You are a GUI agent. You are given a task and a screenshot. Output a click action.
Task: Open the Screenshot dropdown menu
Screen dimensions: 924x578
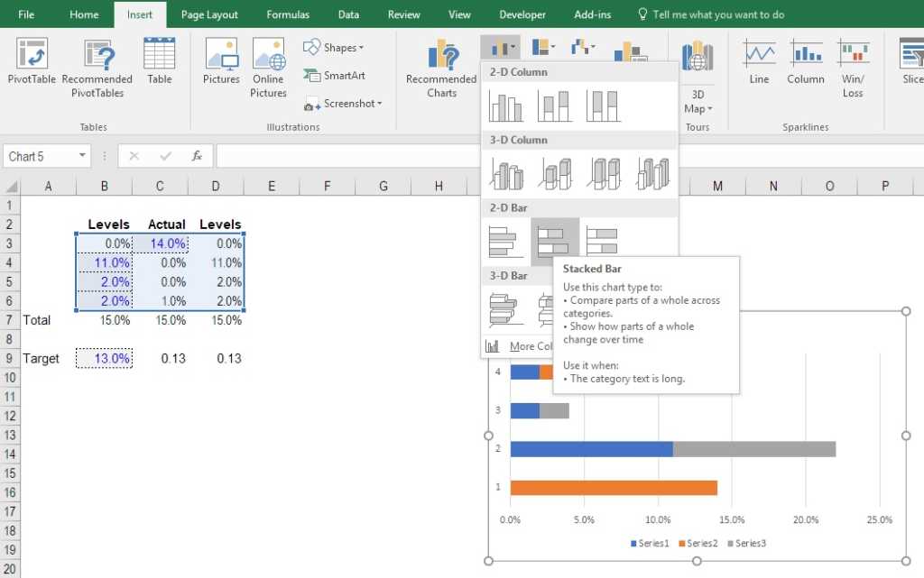(x=343, y=104)
